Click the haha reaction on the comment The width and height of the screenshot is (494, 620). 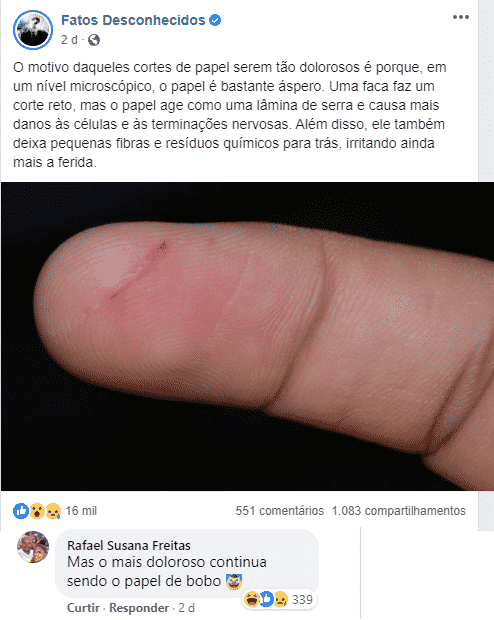[x=252, y=600]
